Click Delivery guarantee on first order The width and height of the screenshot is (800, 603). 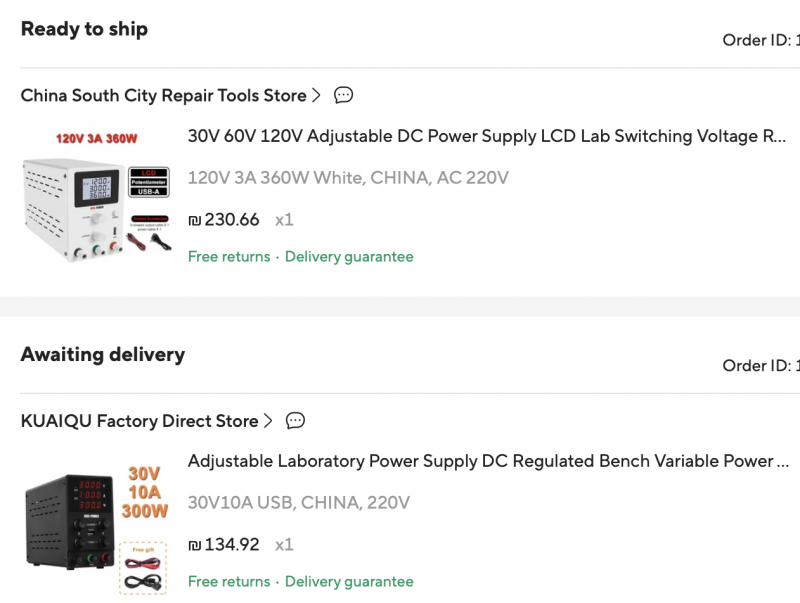pyautogui.click(x=349, y=257)
